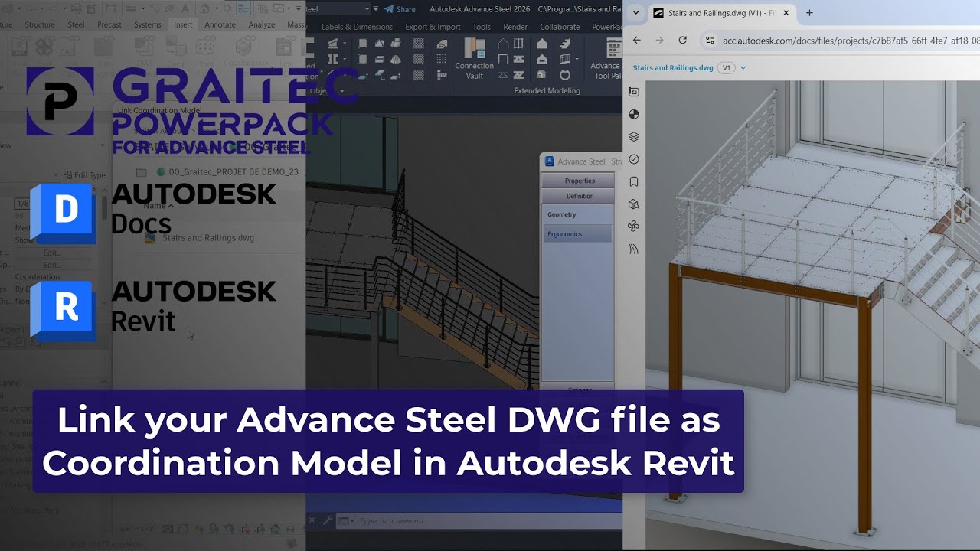Close the Stairs and Railings.dwg browser tab
This screenshot has height=551, width=980.
[786, 12]
